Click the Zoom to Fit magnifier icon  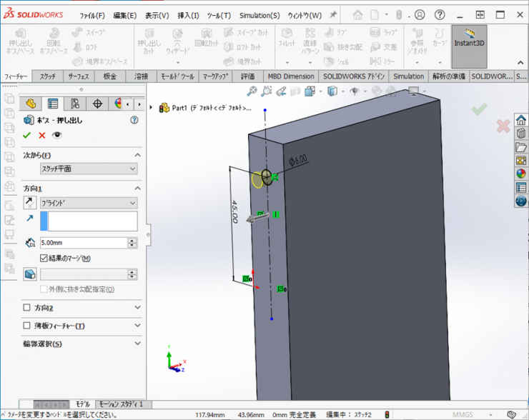[252, 91]
